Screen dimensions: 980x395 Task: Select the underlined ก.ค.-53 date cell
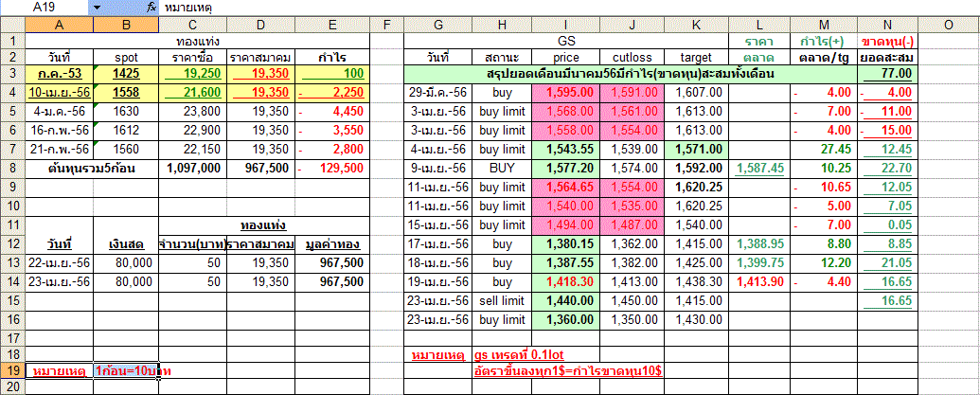60,73
